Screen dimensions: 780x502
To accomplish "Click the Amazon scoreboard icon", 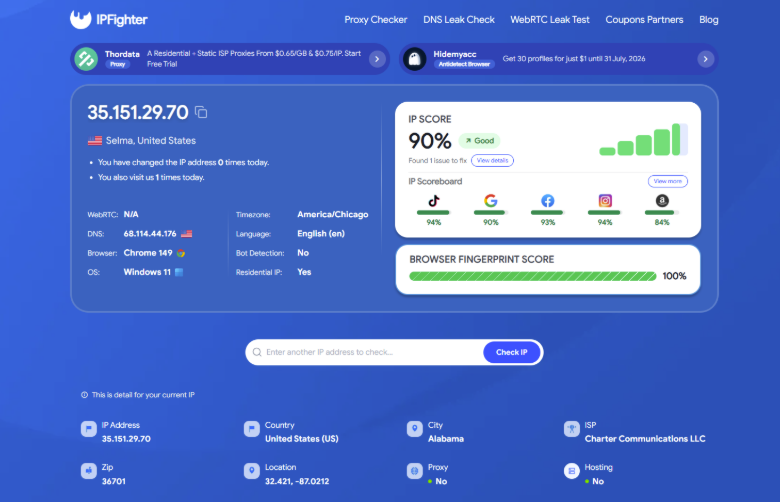I will [x=662, y=201].
